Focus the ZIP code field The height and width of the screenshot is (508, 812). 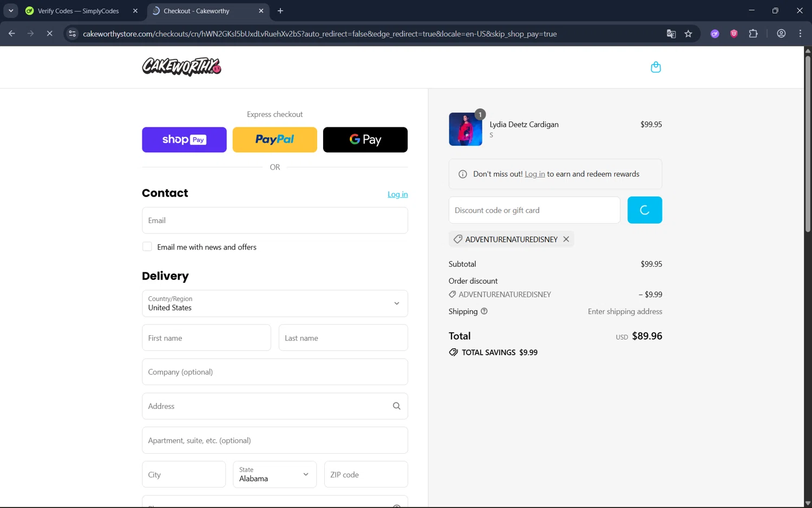[366, 474]
